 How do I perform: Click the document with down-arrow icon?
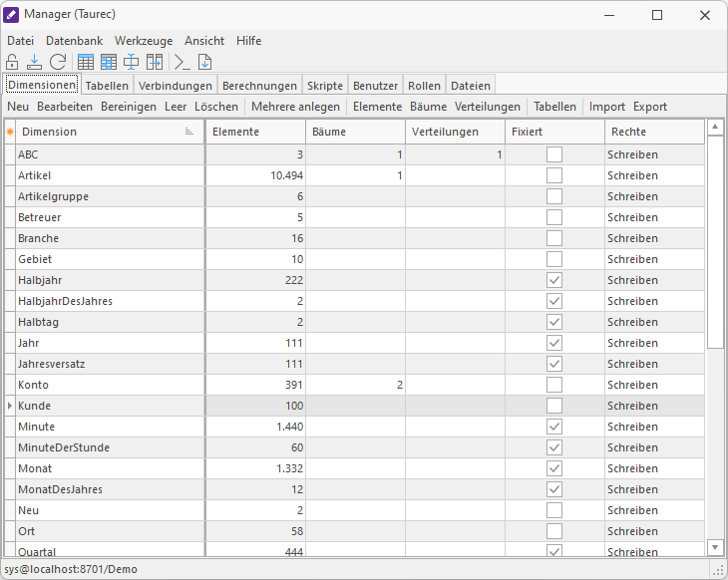[x=204, y=62]
